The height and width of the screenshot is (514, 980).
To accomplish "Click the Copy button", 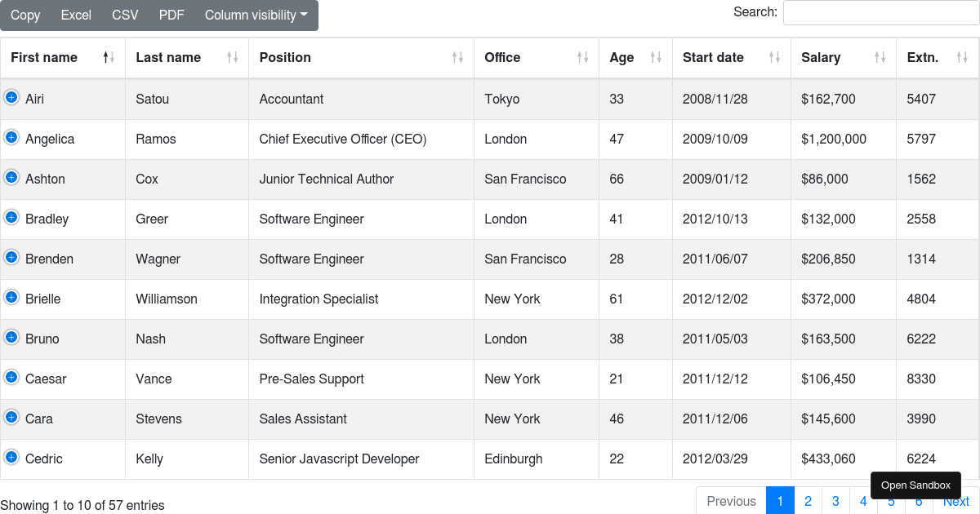I will [x=24, y=15].
